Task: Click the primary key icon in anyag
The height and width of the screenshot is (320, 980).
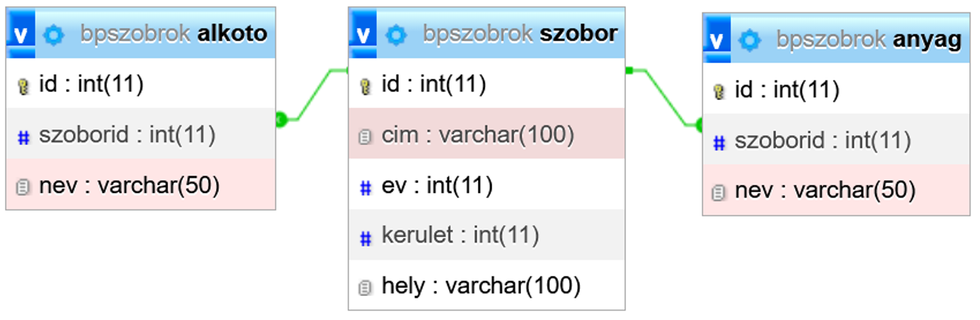Action: [x=719, y=92]
